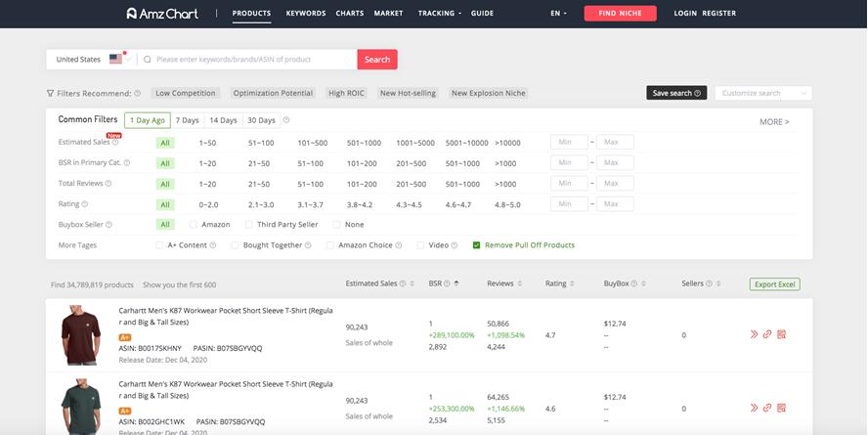Click the search magnifier icon
Screen dimensions: 868x435
pos(148,60)
